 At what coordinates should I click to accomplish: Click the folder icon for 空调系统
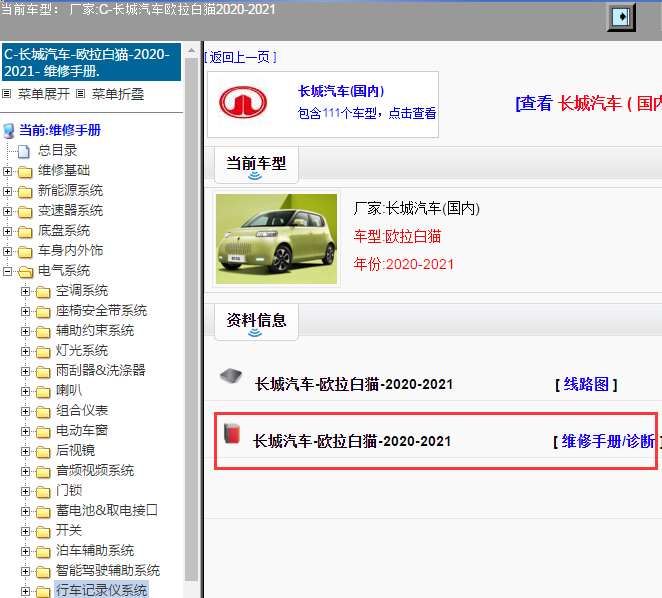point(43,291)
